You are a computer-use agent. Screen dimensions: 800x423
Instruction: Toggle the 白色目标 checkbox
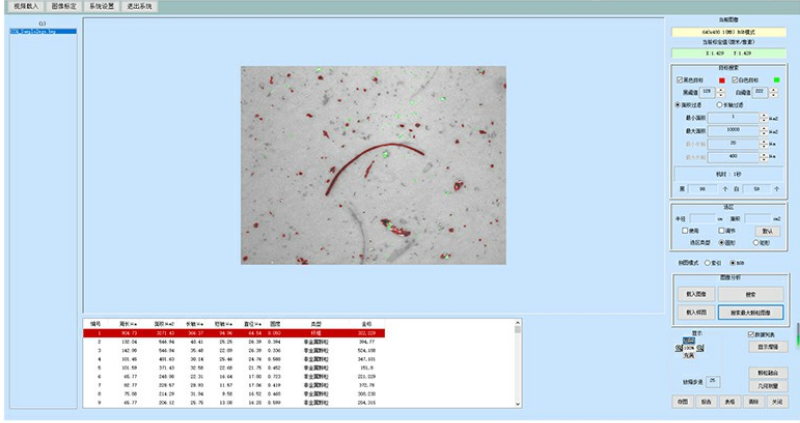[x=736, y=80]
